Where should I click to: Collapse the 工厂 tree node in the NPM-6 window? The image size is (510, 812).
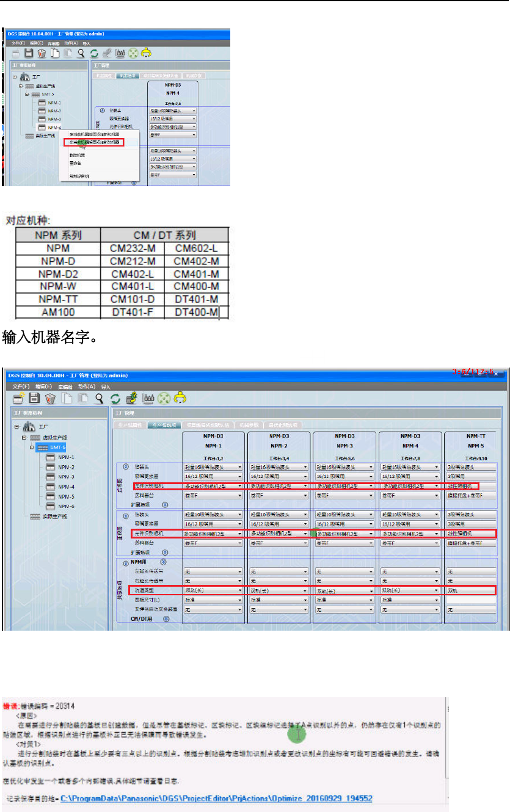tap(16, 427)
